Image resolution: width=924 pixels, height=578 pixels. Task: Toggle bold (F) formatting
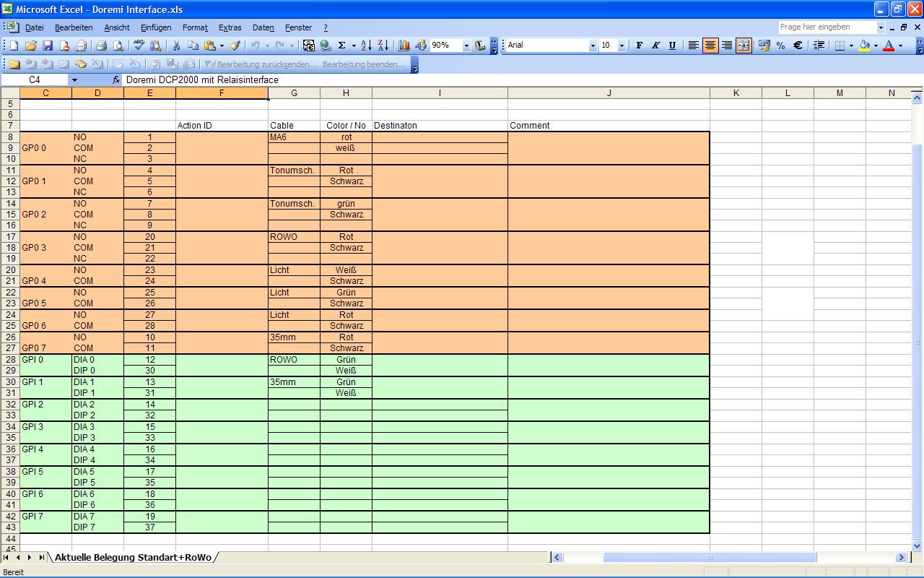coord(639,46)
